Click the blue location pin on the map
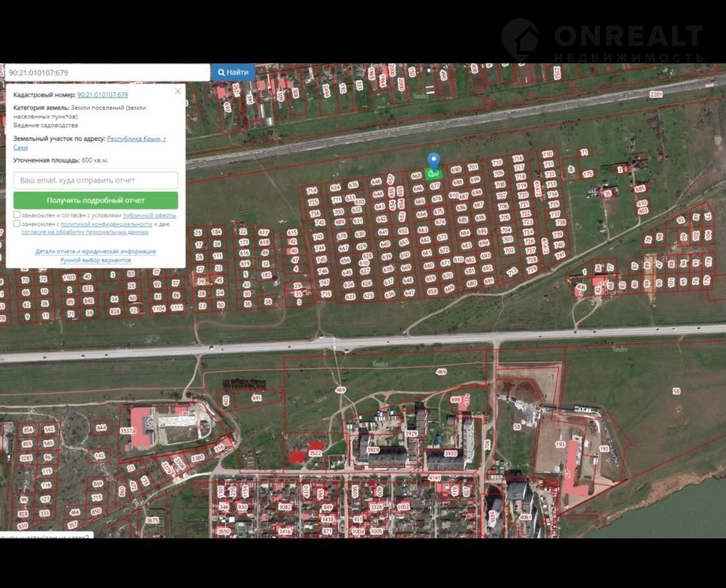The width and height of the screenshot is (726, 588). [x=433, y=160]
